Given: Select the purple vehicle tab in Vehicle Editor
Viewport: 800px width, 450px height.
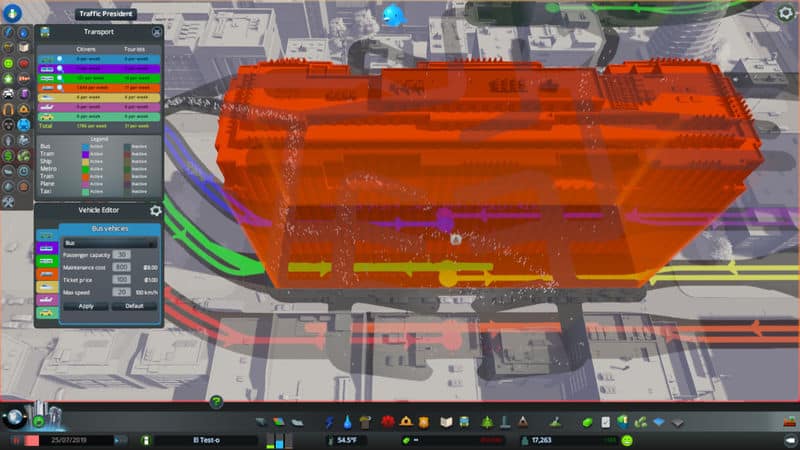Looking at the screenshot, I should (x=46, y=248).
